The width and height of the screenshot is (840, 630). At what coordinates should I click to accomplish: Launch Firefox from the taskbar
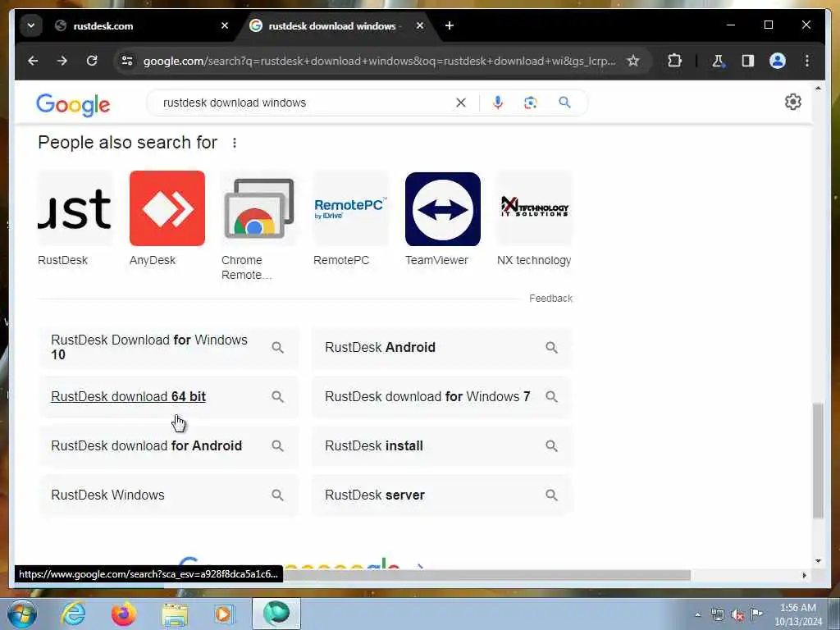tap(123, 614)
